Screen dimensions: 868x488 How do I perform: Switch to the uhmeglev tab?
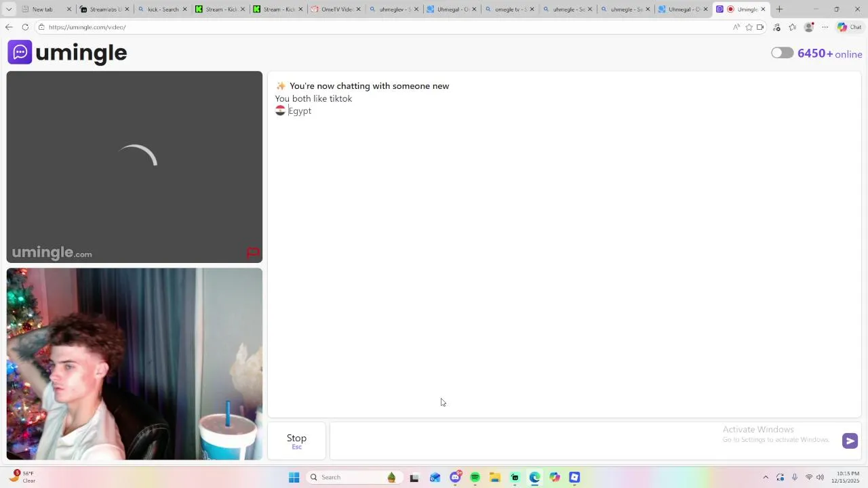pos(394,9)
